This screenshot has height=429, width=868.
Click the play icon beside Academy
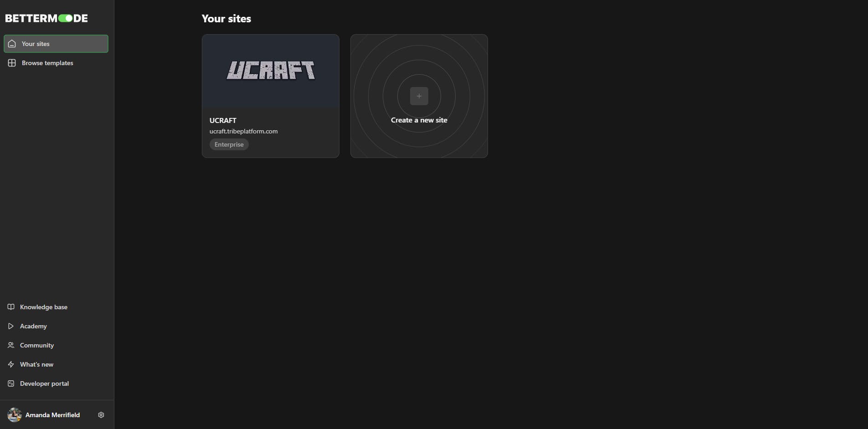click(11, 326)
